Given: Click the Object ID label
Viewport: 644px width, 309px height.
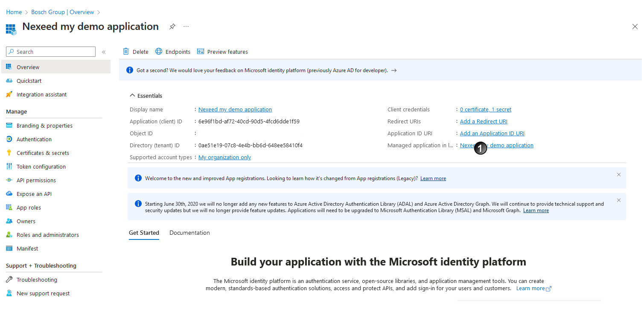Looking at the screenshot, I should (141, 134).
